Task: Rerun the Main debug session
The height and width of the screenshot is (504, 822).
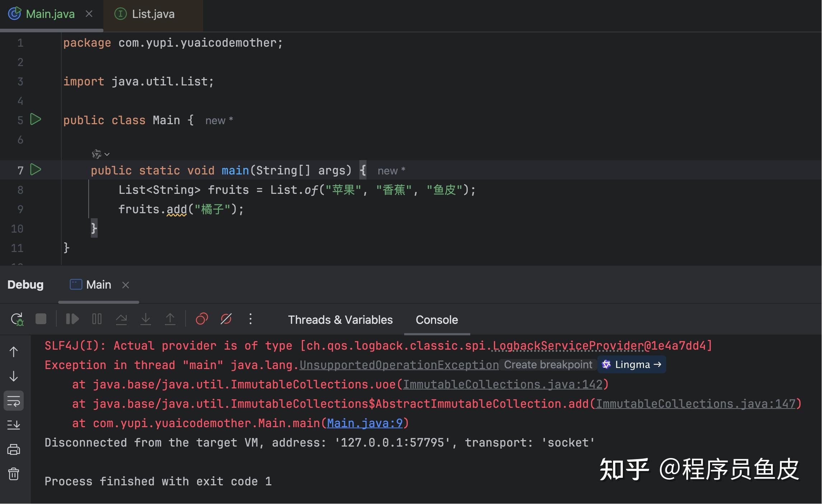Action: coord(17,319)
